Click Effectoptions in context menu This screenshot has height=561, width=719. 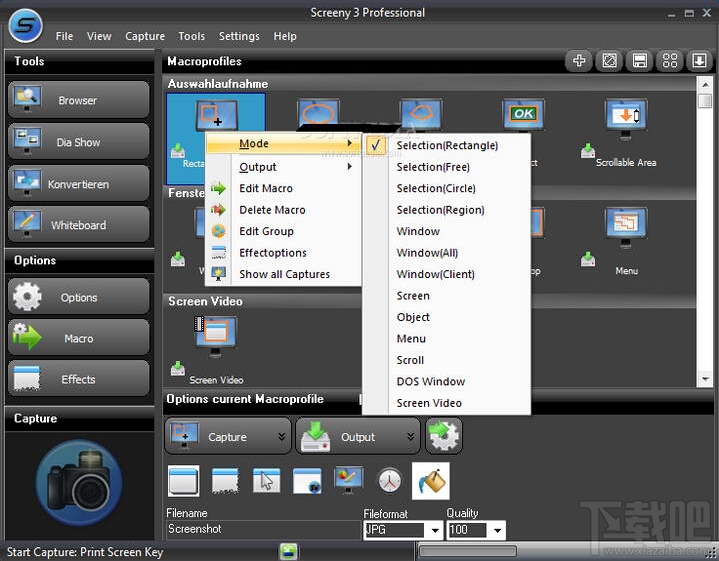pyautogui.click(x=283, y=253)
